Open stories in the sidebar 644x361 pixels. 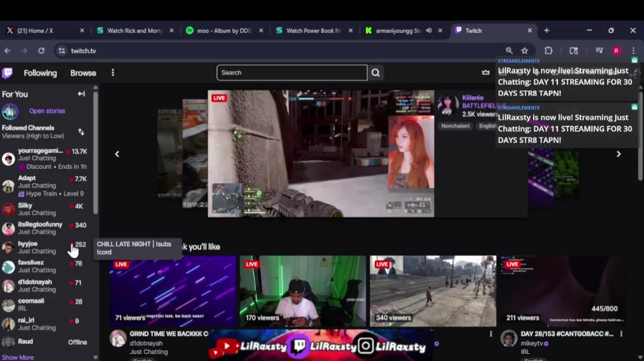tap(47, 111)
